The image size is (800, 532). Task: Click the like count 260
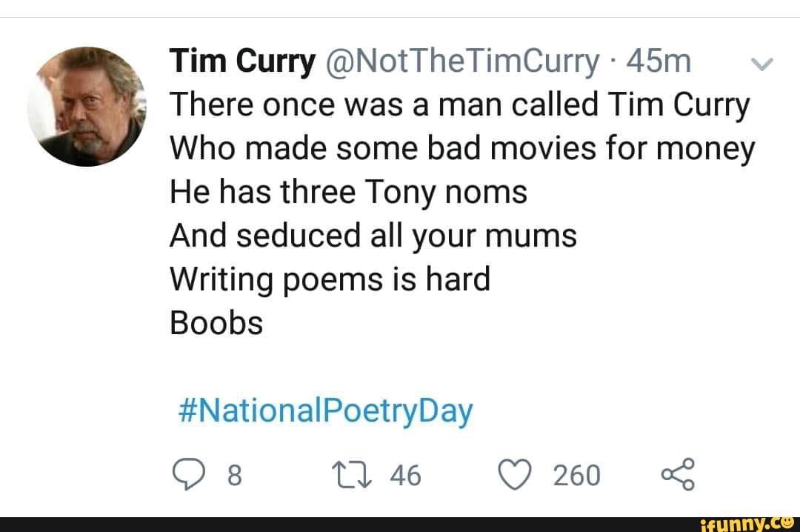(577, 476)
